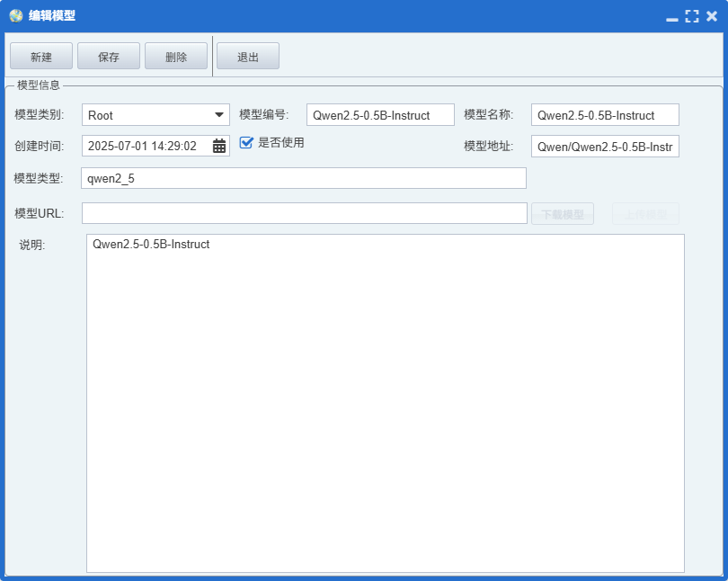Toggle the 是否使用 checkbox
The height and width of the screenshot is (581, 728).
pos(246,142)
